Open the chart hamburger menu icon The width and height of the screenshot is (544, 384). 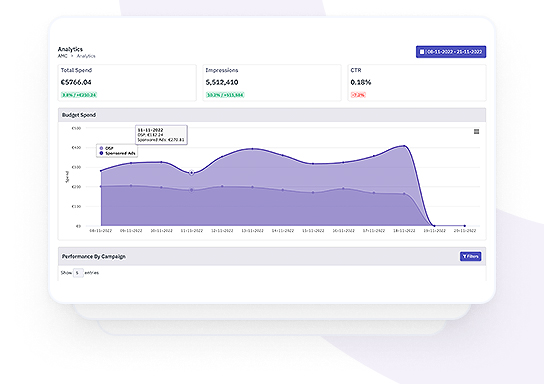point(476,131)
